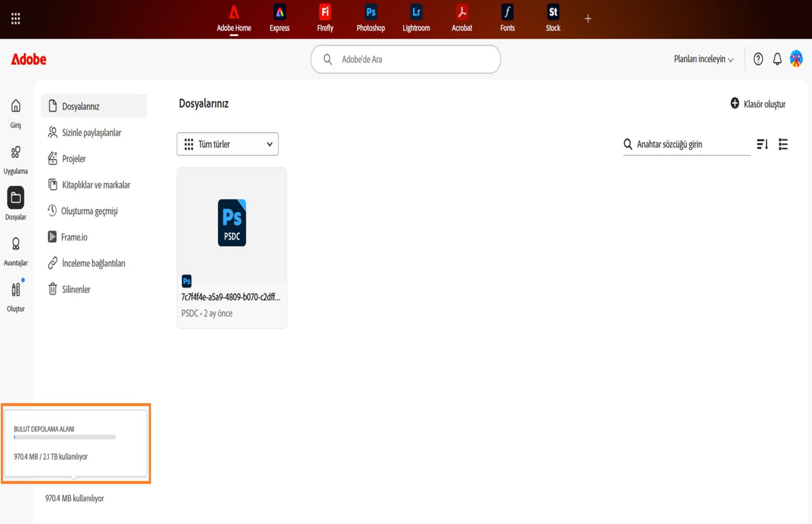812x524 pixels.
Task: Open Acrobat from the top app bar
Action: [462, 19]
